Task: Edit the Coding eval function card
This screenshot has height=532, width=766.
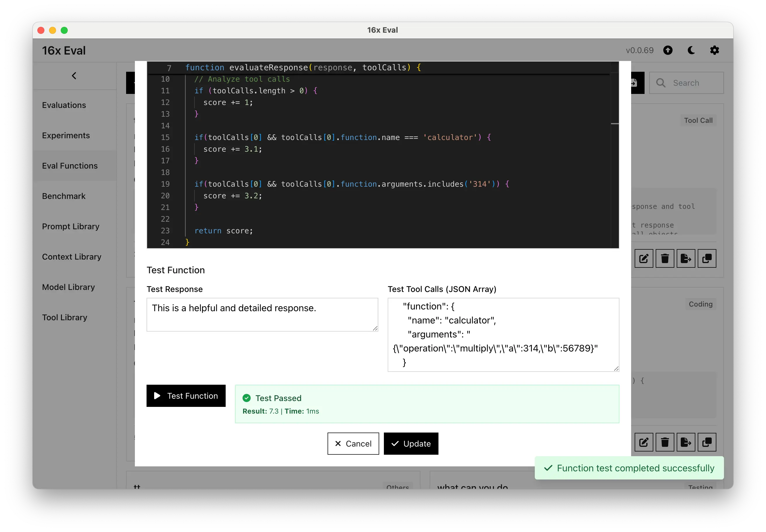Action: 644,442
